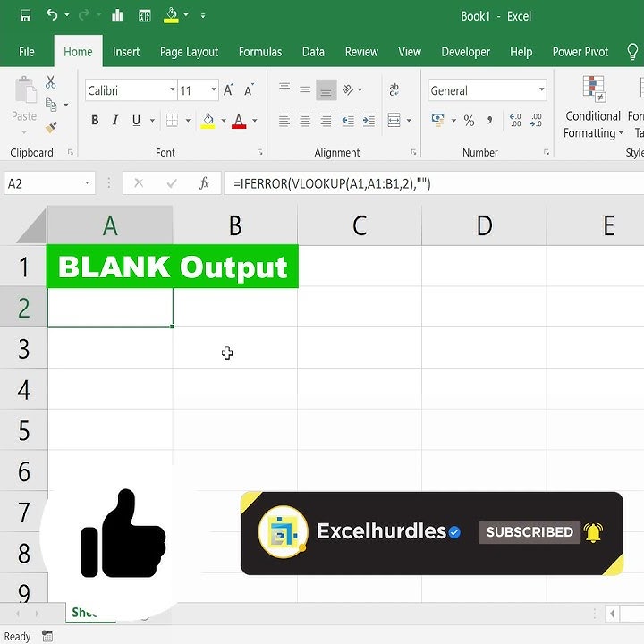This screenshot has width=644, height=644.
Task: Switch to the Data tab
Action: (x=313, y=52)
